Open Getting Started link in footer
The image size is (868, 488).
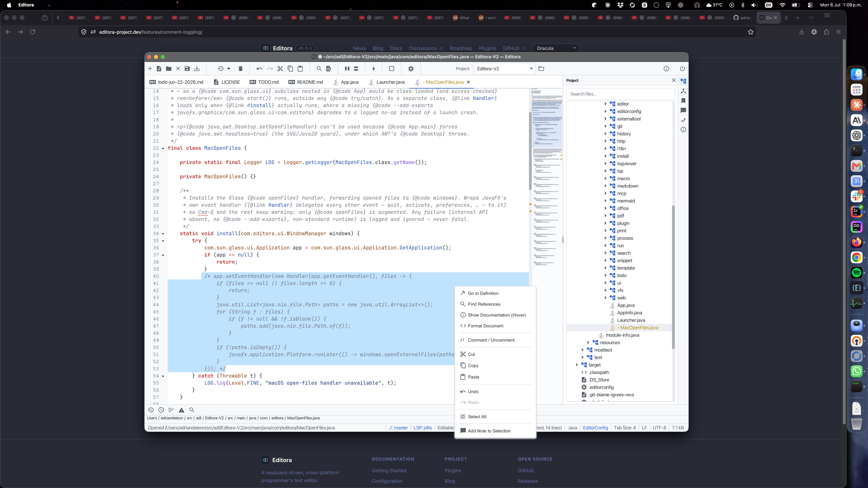[x=389, y=471]
